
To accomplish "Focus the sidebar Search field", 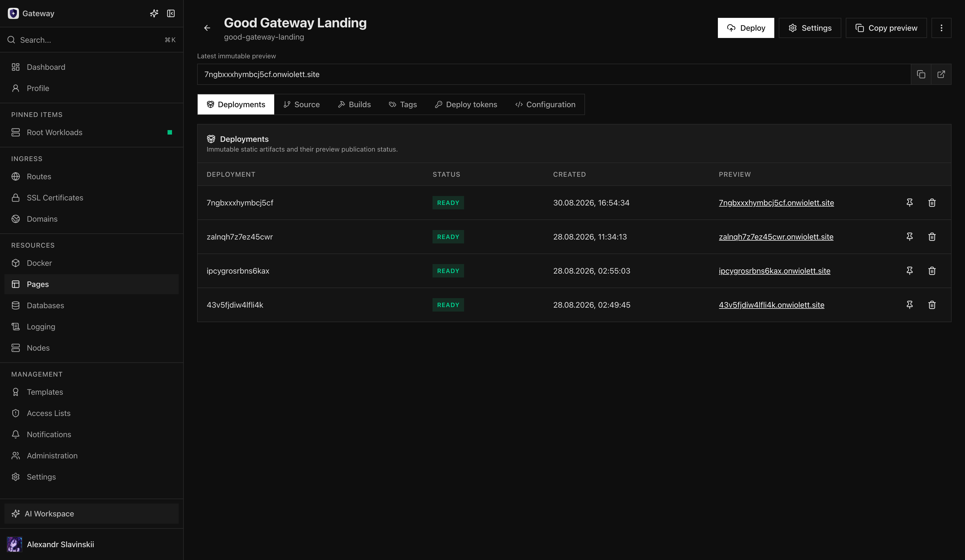I will pos(92,40).
